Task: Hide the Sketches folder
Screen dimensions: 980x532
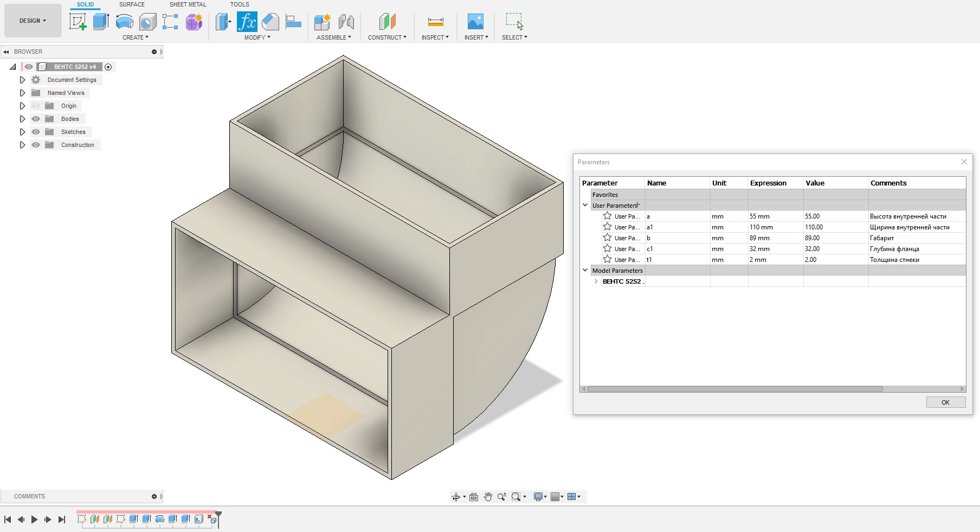Action: (x=36, y=132)
